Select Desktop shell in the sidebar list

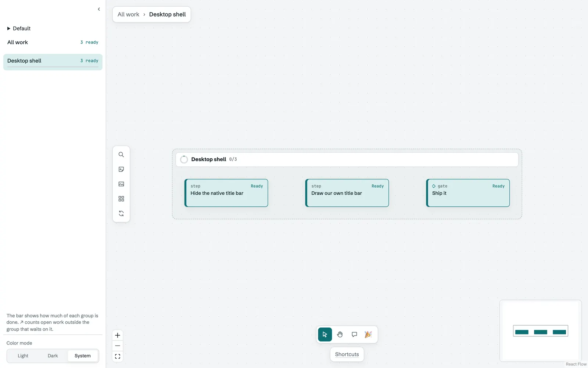pos(53,62)
